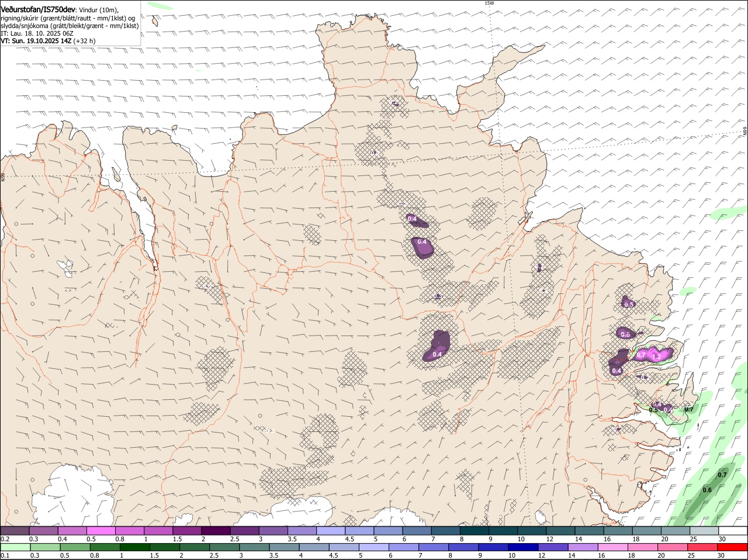This screenshot has height=560, width=748.
Task: Pick white swatch at the end of upper legend
Action: tap(733, 531)
